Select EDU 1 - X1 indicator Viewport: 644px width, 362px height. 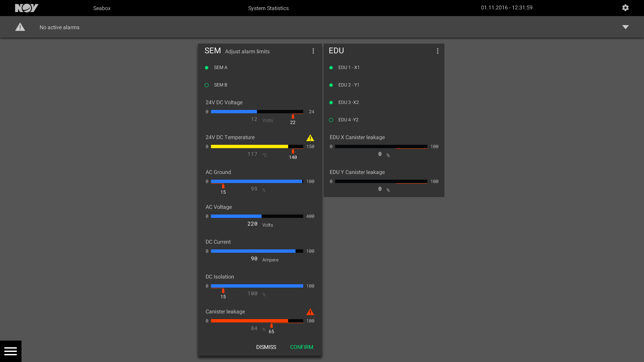(x=331, y=68)
